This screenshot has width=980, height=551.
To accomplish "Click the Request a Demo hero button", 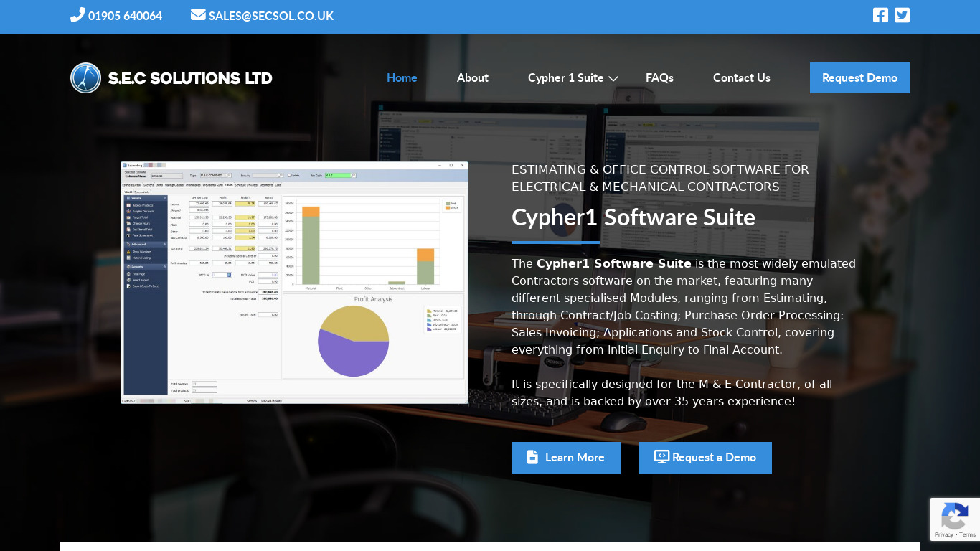I will point(705,458).
